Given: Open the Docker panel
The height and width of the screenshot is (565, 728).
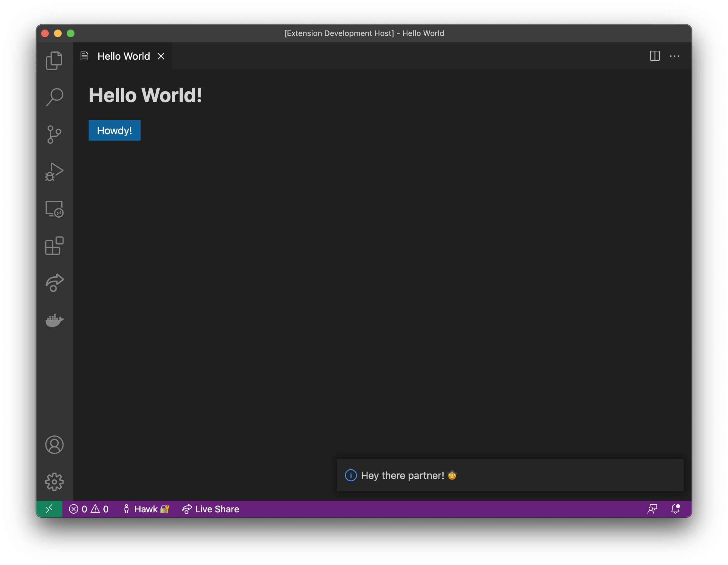Looking at the screenshot, I should (54, 320).
